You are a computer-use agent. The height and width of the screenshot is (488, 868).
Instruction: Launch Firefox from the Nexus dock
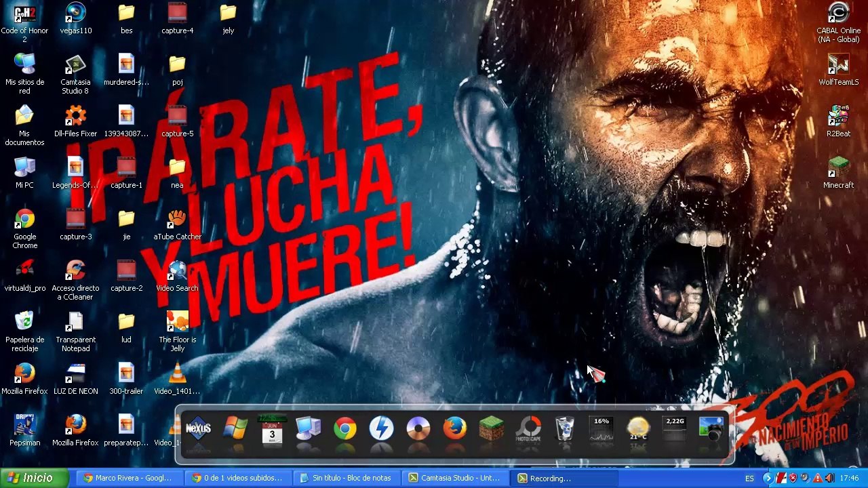coord(455,429)
